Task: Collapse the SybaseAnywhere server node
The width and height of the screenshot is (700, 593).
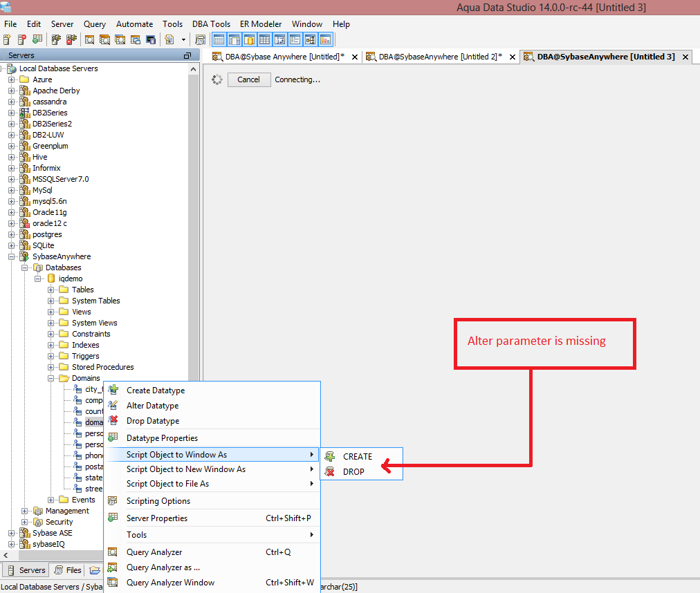Action: pyautogui.click(x=12, y=256)
